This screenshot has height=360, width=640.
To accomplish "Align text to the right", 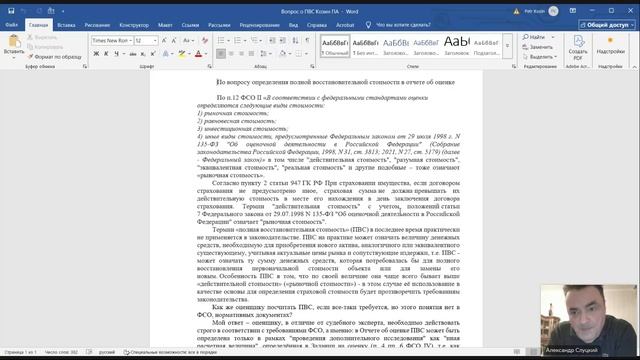I will click(242, 54).
